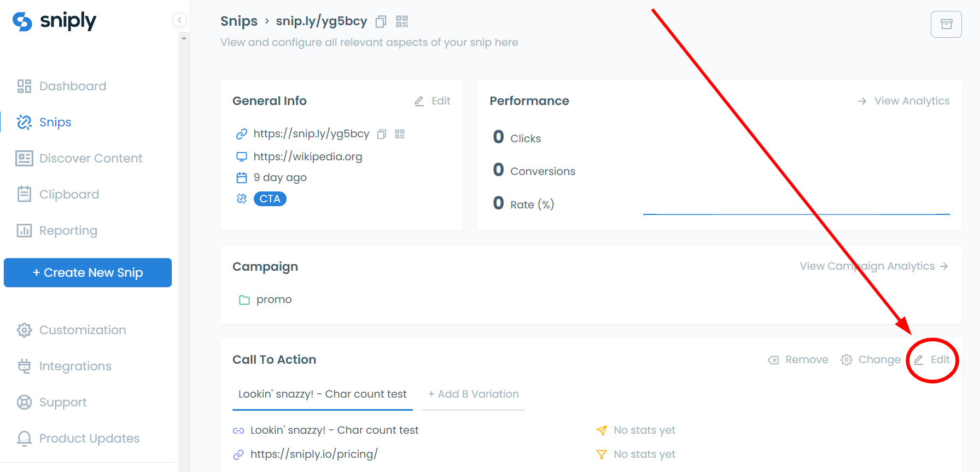Copy the https://snip.ly/yg5bcy link in General Info
The width and height of the screenshot is (980, 472).
click(x=382, y=134)
